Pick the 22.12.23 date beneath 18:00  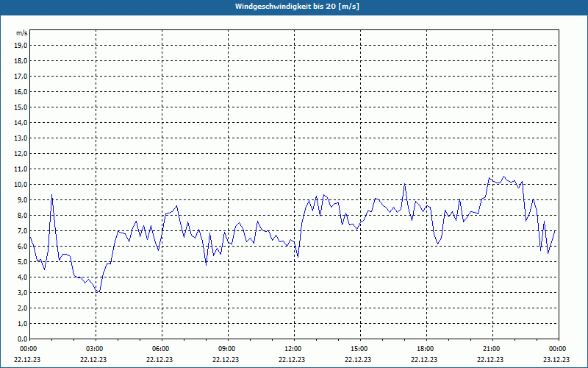424,359
